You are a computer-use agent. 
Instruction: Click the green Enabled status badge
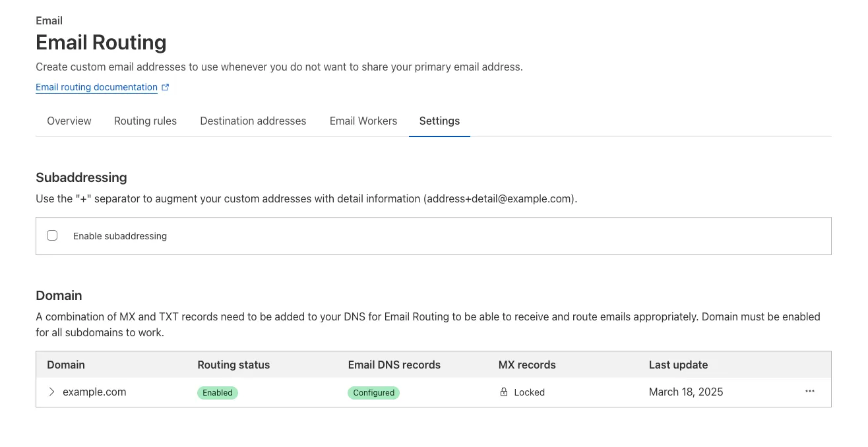tap(218, 392)
